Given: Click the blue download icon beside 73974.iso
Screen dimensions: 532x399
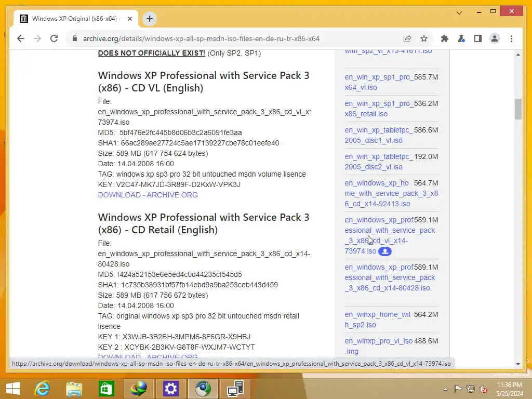Looking at the screenshot, I should point(385,251).
